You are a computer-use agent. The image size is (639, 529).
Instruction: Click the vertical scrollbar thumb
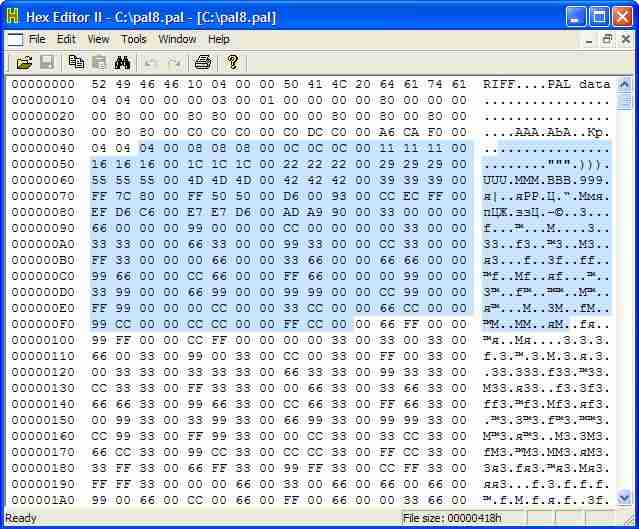pyautogui.click(x=624, y=100)
